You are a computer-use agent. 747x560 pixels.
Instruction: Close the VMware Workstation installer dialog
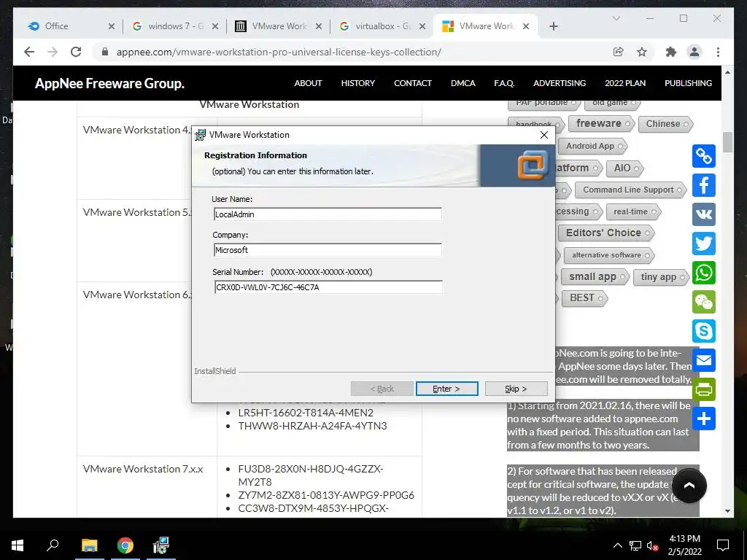(x=544, y=135)
